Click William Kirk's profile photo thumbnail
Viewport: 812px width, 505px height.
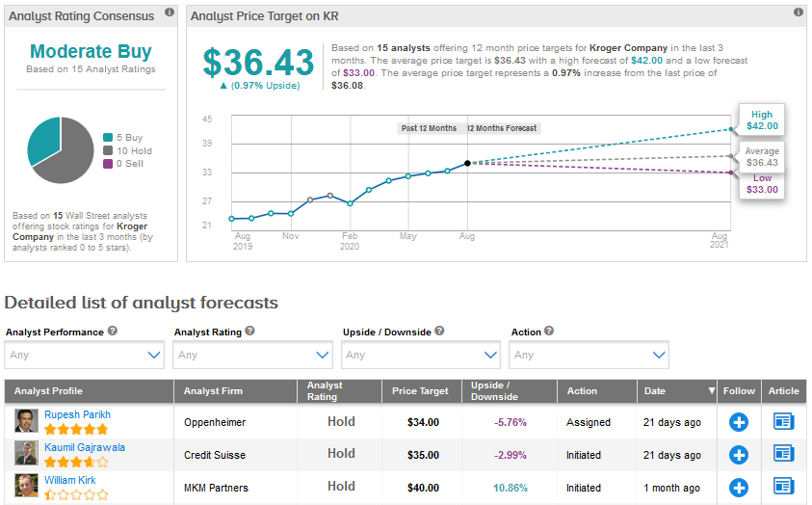pos(26,487)
